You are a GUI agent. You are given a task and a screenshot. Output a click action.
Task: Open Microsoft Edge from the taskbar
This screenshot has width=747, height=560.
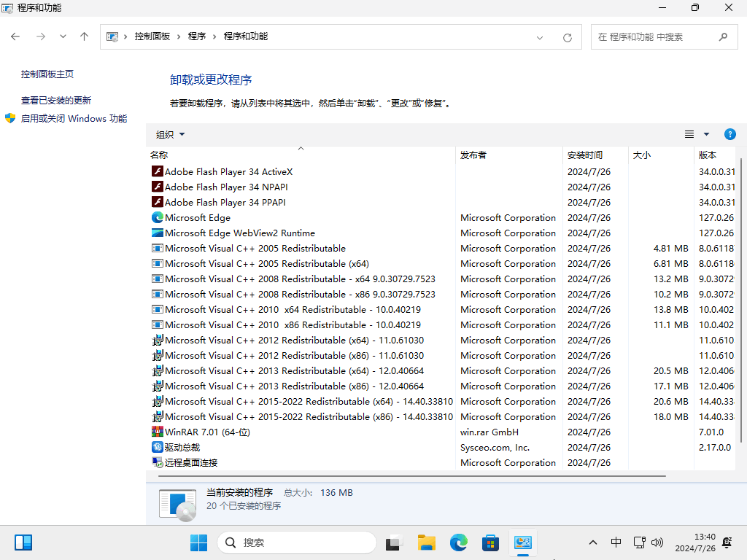(x=458, y=542)
